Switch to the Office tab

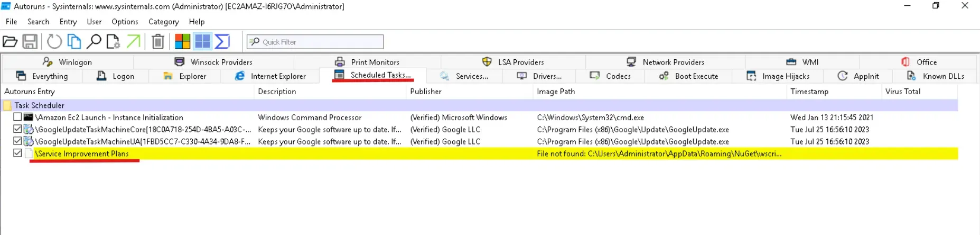(x=919, y=62)
